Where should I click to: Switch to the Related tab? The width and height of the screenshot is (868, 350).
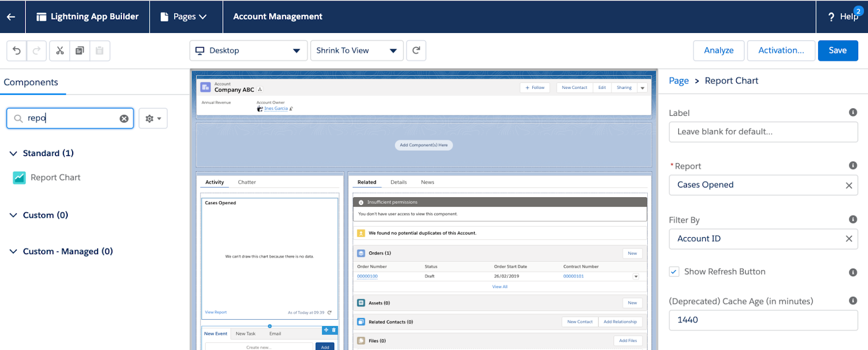367,182
